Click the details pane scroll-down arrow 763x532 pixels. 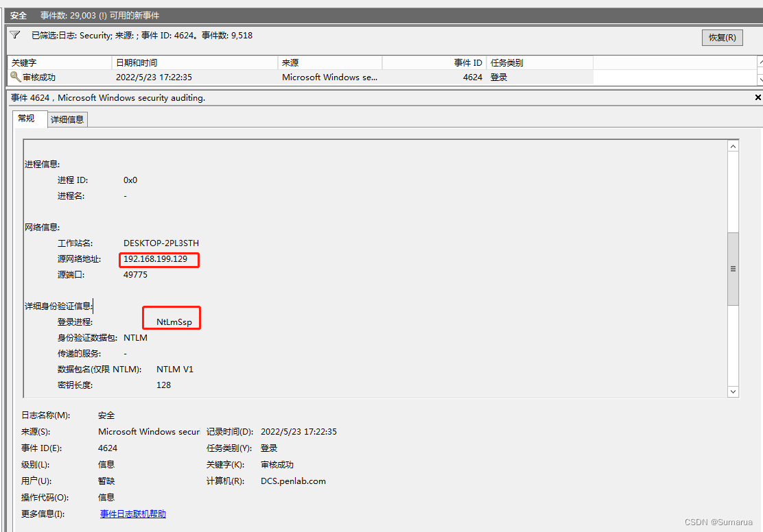coord(733,391)
